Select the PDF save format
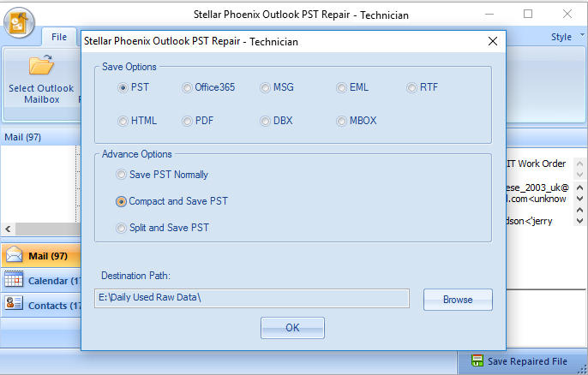Screen dimensions: 588x375 pyautogui.click(x=198, y=121)
